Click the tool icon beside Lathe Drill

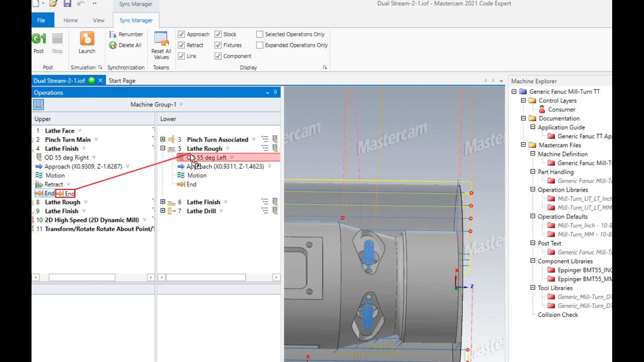click(x=275, y=211)
